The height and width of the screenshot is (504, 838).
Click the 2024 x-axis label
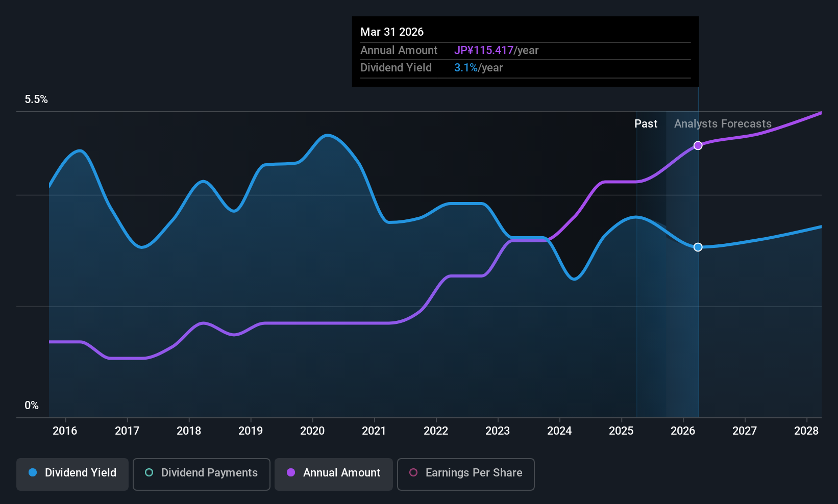point(559,431)
